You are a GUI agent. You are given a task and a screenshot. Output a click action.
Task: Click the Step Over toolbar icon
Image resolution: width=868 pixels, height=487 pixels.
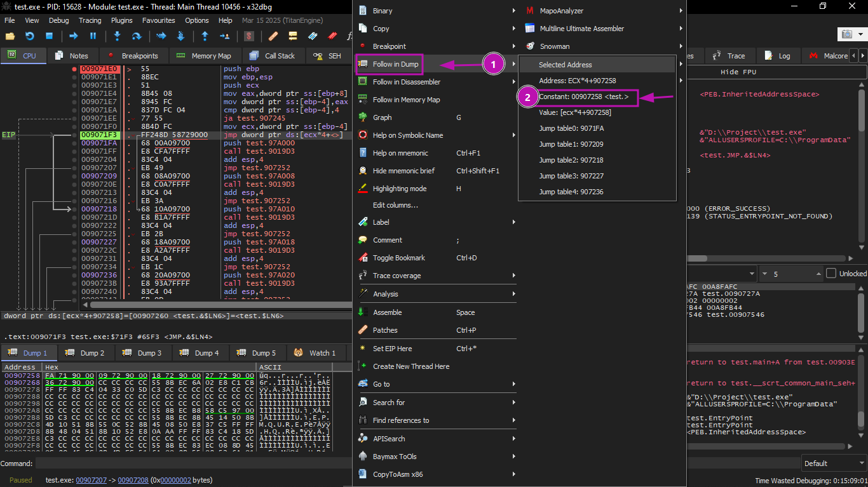point(136,36)
